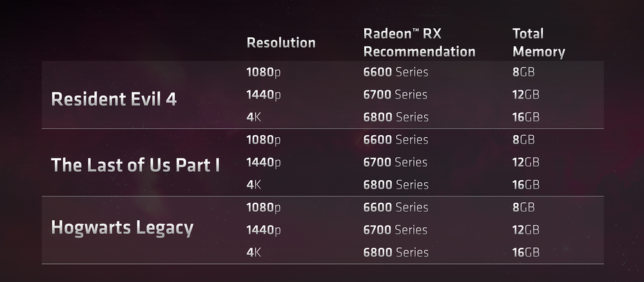
Task: Click 8GB memory for Hogwarts Legacy
Action: click(523, 207)
